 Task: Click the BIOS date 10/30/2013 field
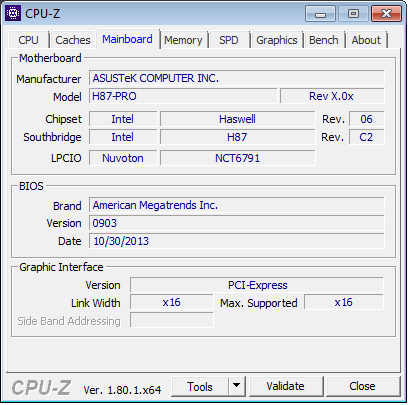[x=237, y=241]
